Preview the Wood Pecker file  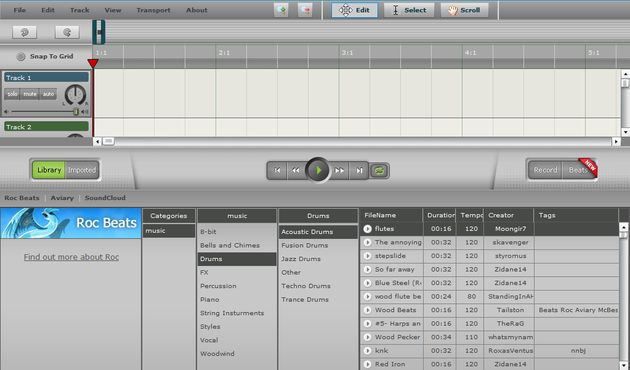367,337
